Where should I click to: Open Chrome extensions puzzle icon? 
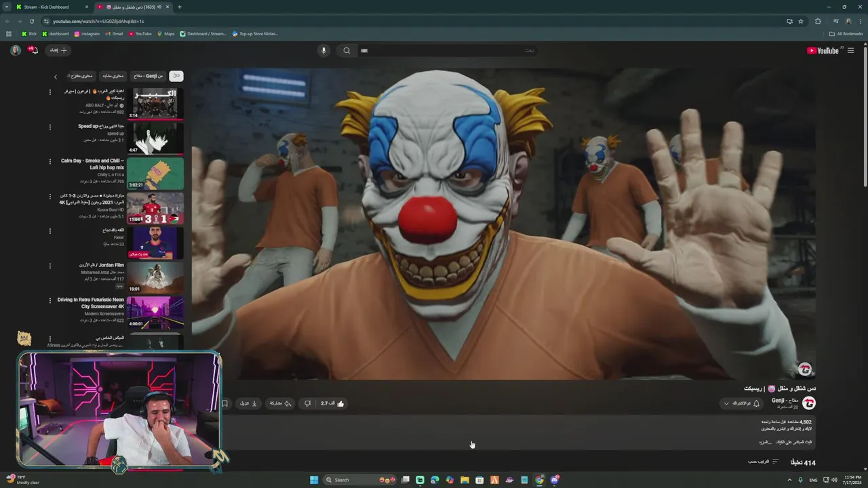click(x=818, y=21)
